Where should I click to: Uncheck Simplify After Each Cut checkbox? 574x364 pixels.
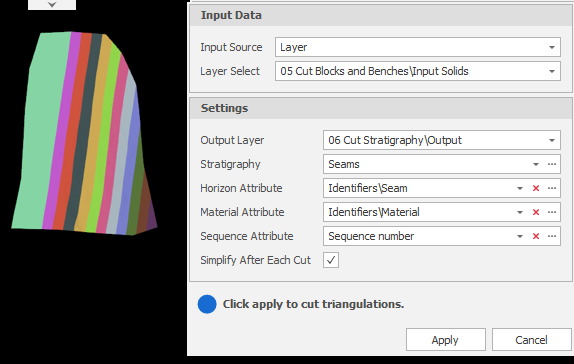coord(331,260)
